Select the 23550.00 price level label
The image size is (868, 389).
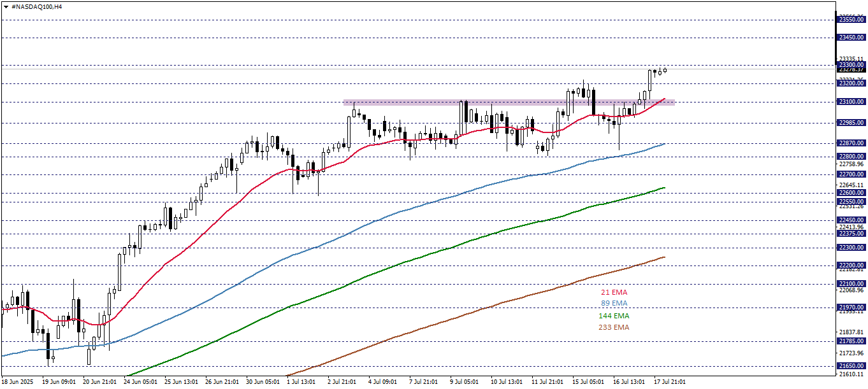click(x=851, y=20)
